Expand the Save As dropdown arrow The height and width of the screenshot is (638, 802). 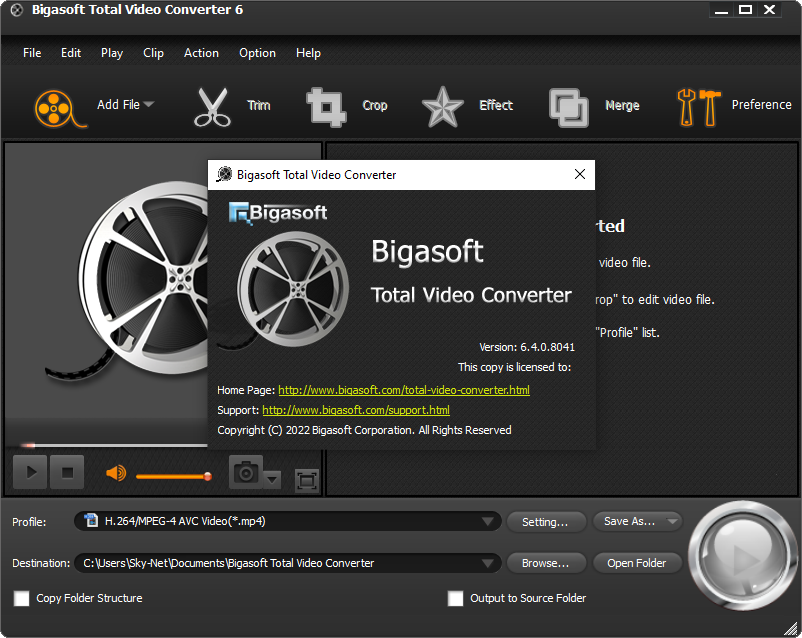[673, 521]
